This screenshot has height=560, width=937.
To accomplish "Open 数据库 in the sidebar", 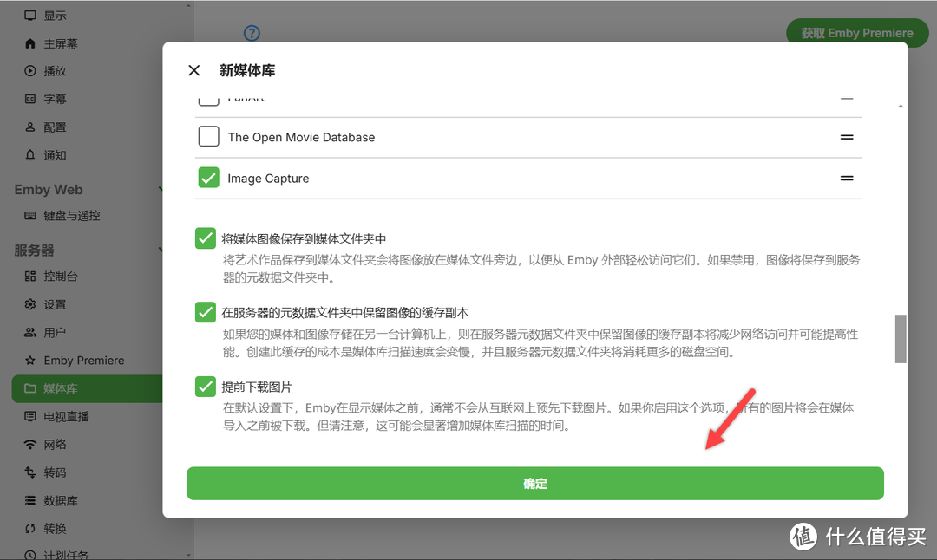I will click(x=61, y=500).
